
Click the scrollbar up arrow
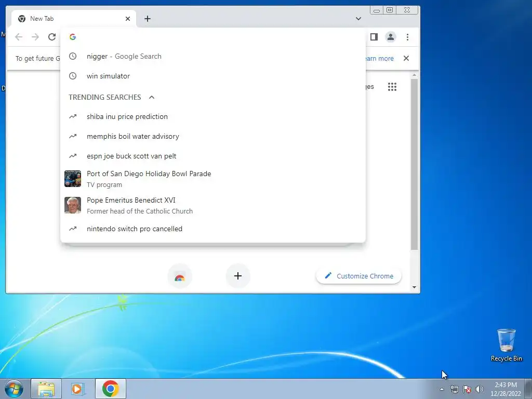pyautogui.click(x=414, y=75)
